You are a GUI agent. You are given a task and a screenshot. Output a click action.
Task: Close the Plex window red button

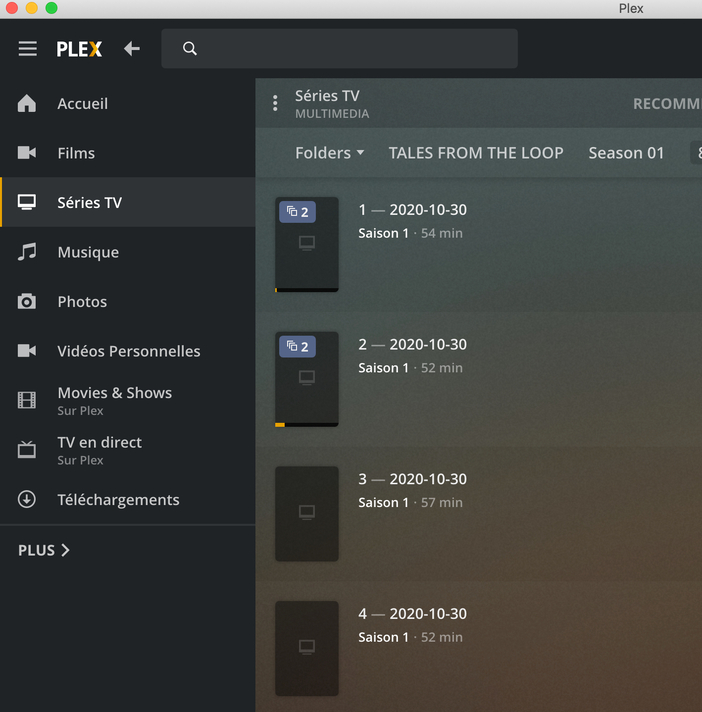coord(11,8)
